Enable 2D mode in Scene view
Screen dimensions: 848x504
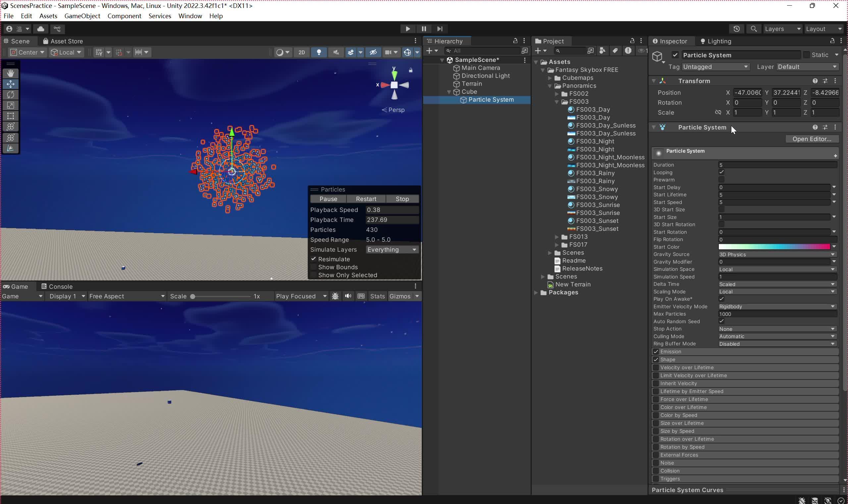302,52
